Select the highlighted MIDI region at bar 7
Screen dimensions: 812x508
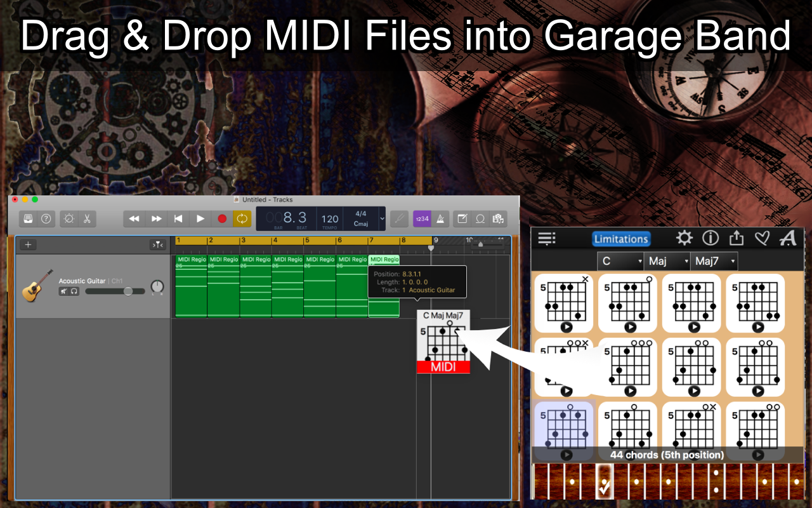pyautogui.click(x=384, y=286)
